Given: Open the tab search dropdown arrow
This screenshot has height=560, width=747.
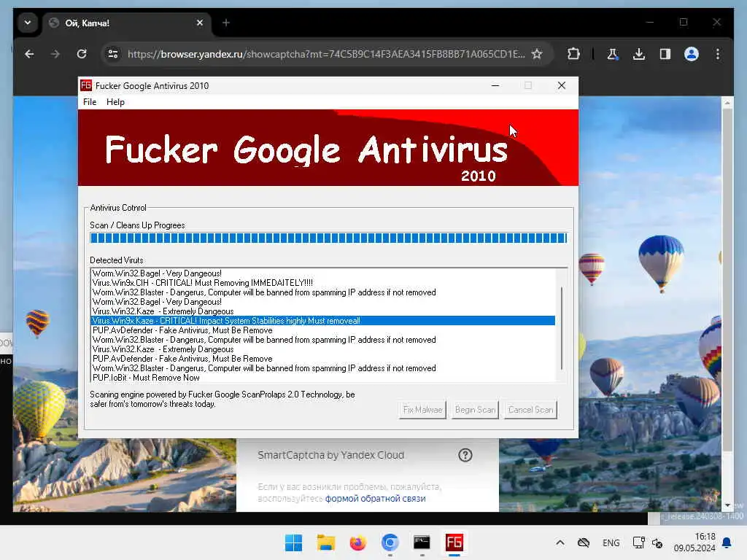Looking at the screenshot, I should (28, 23).
